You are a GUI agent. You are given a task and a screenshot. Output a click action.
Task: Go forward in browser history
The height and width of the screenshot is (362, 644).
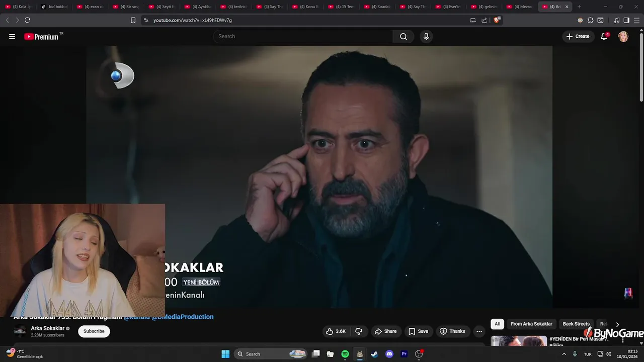click(x=17, y=20)
